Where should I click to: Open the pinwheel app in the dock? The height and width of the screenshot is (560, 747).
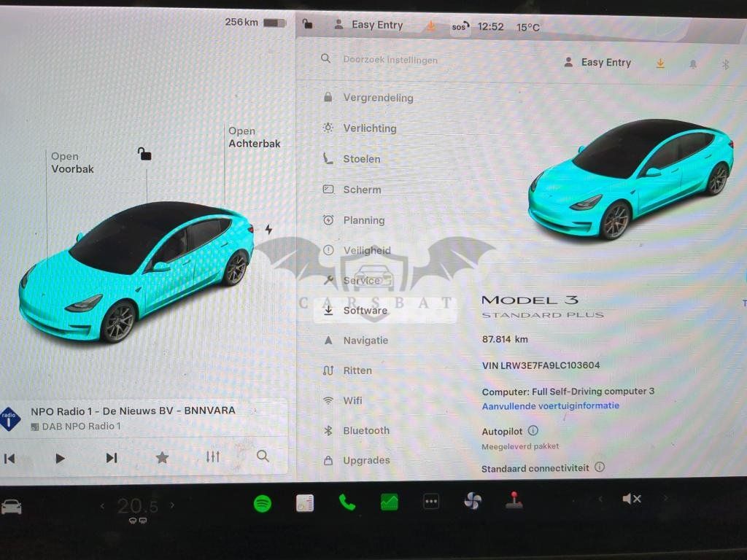click(473, 501)
